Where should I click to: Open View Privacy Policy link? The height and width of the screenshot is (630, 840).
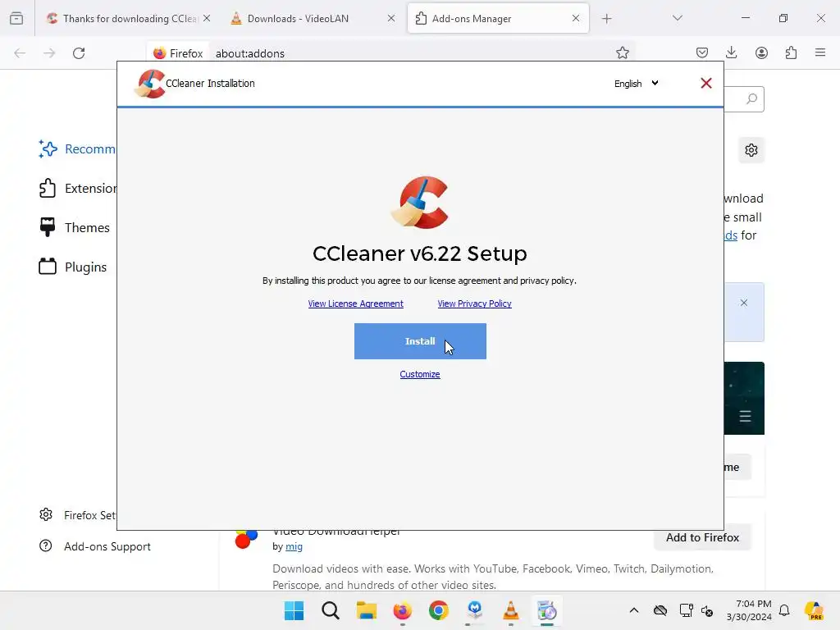[475, 304]
